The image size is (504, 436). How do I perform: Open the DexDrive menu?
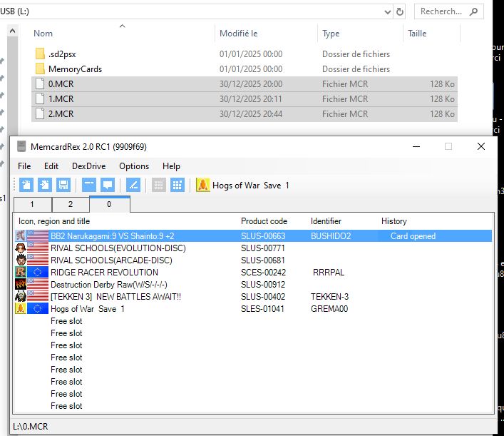pyautogui.click(x=88, y=166)
